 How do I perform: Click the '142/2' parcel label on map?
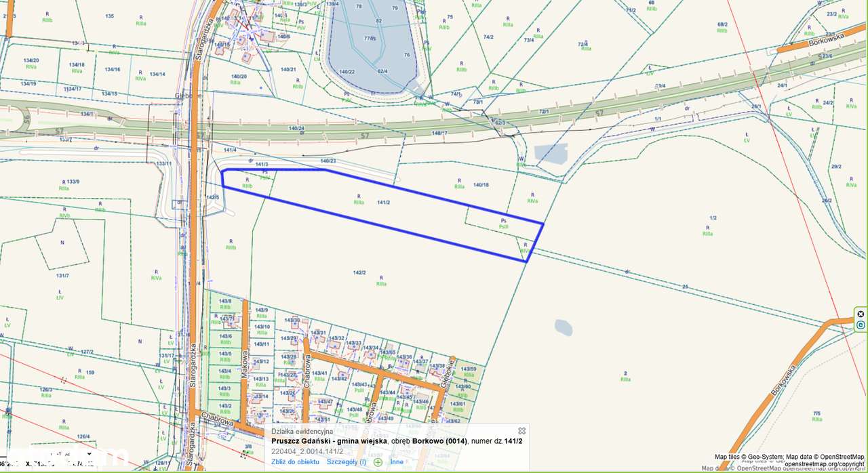click(x=359, y=272)
